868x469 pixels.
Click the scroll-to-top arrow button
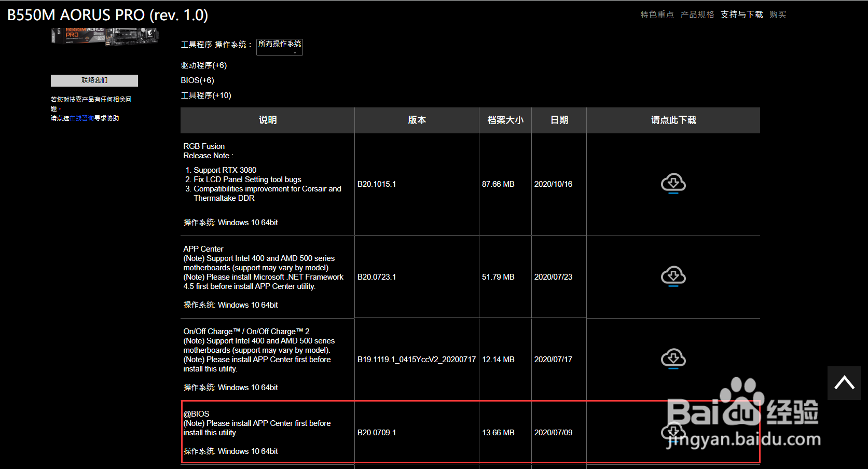point(844,383)
